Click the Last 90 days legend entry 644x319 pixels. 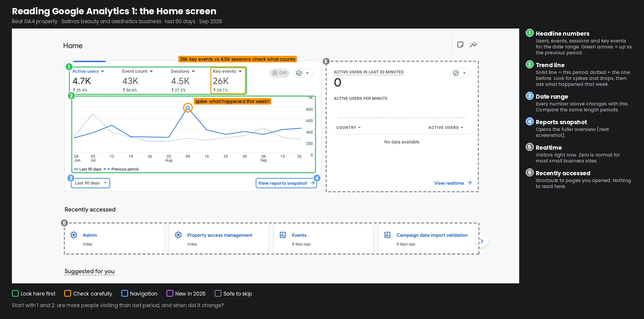pos(88,169)
